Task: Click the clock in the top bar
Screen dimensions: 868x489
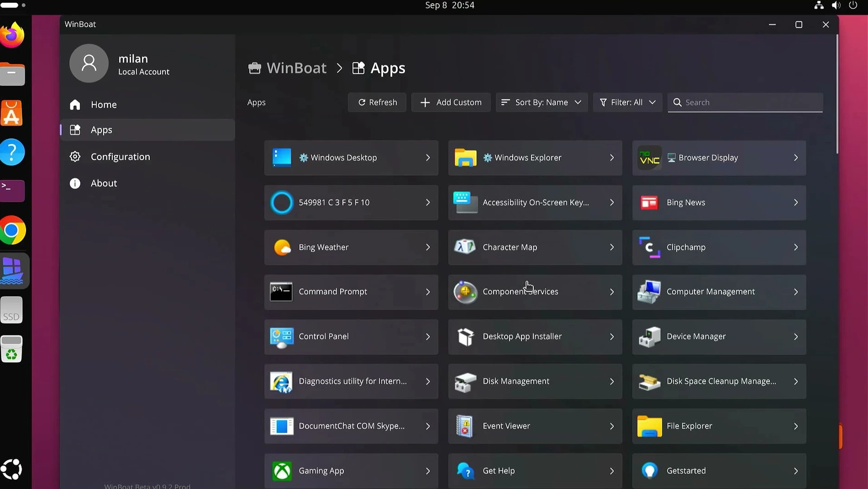Action: [x=450, y=5]
